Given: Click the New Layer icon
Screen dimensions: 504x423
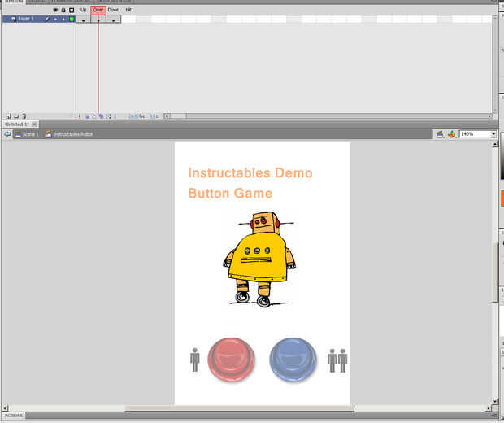Looking at the screenshot, I should coord(7,116).
